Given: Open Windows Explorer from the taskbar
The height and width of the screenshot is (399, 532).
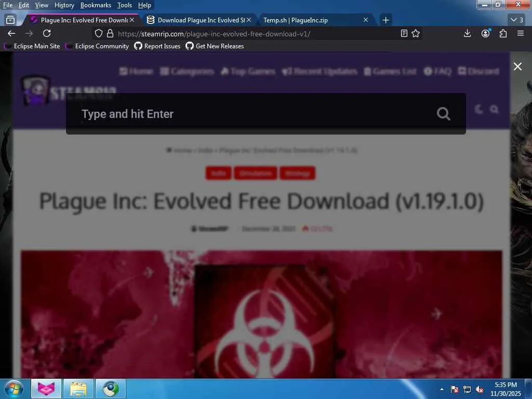Looking at the screenshot, I should pyautogui.click(x=78, y=389).
